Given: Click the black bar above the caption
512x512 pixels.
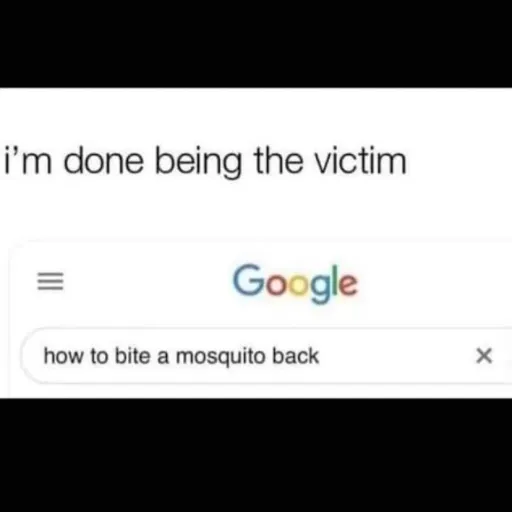Looking at the screenshot, I should pos(256,44).
